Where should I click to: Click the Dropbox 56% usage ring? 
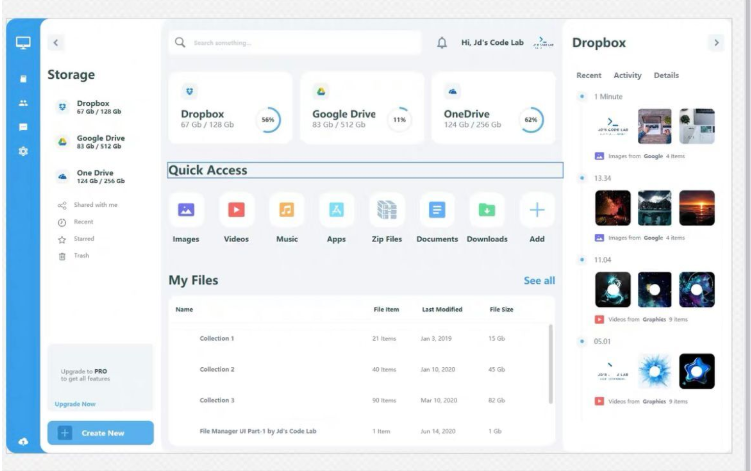click(x=268, y=120)
